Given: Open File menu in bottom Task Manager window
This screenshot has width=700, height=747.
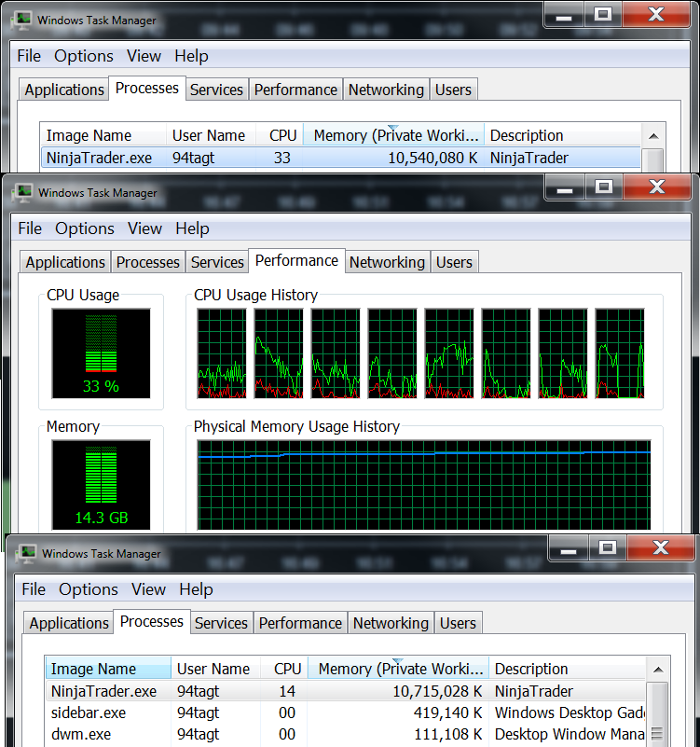Looking at the screenshot, I should click(34, 589).
